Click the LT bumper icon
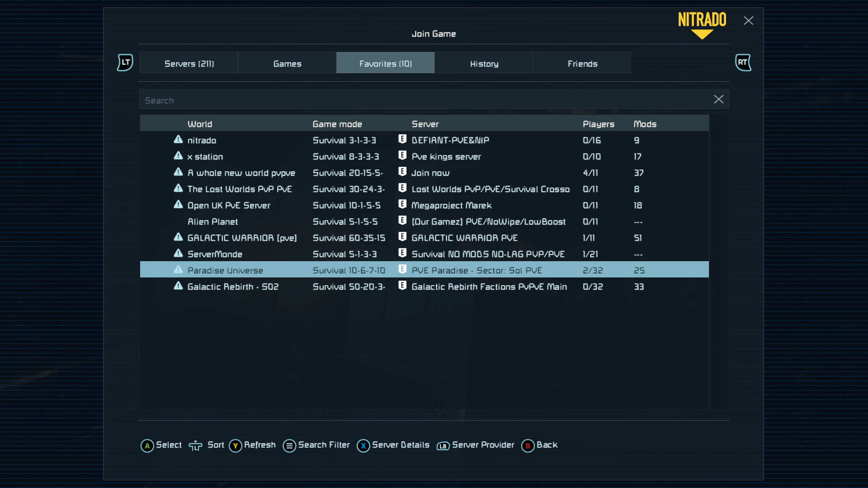868x488 pixels. 125,62
